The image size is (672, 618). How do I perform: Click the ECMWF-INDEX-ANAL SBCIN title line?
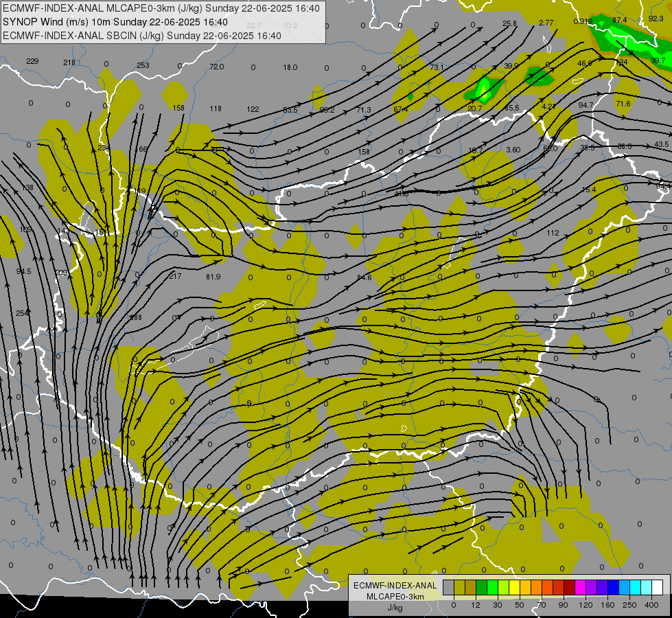pos(142,36)
